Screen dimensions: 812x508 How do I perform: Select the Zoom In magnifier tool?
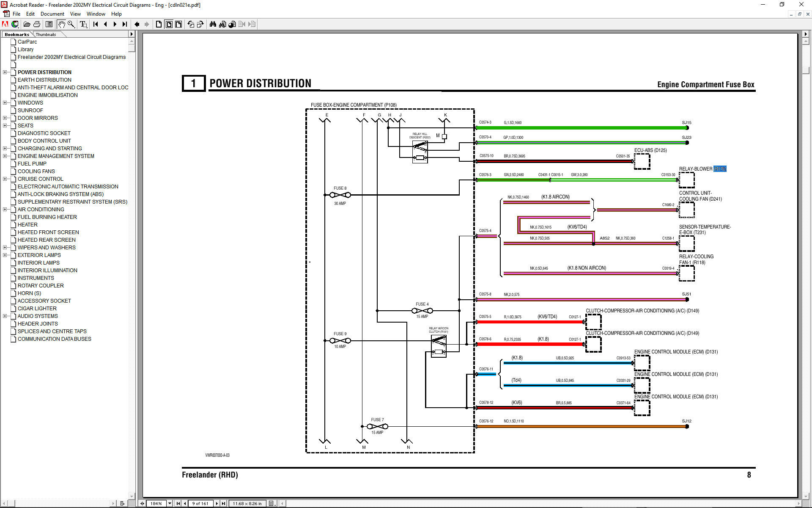click(x=71, y=24)
